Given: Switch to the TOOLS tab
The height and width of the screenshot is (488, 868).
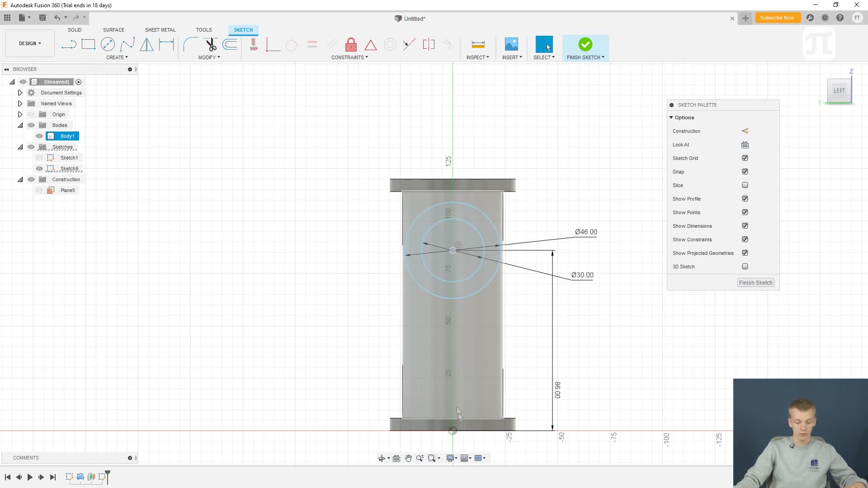Looking at the screenshot, I should coord(204,30).
